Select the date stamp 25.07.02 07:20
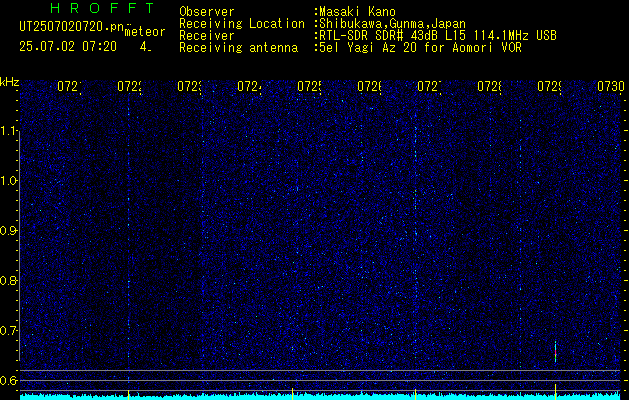Viewport: 629px width, 400px height. 68,47
